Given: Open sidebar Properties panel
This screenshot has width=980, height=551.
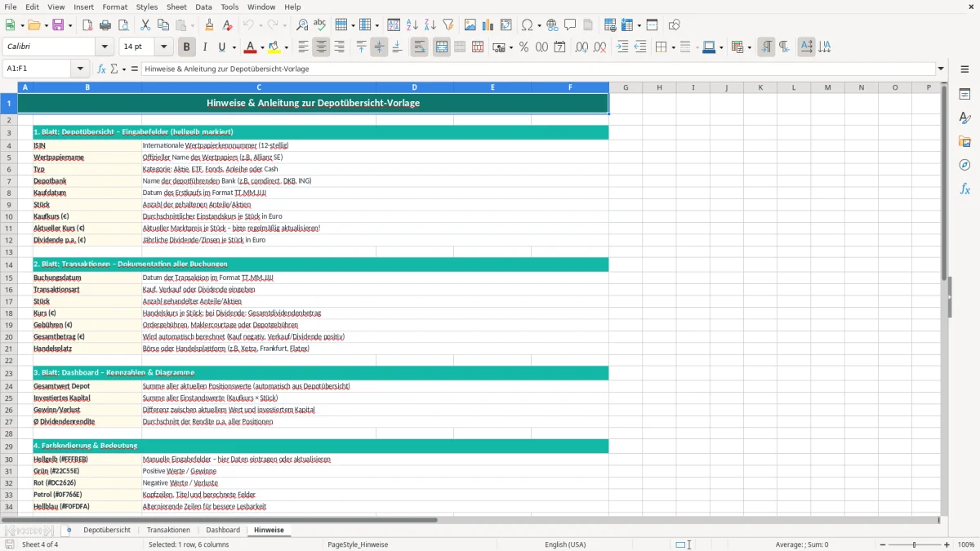Looking at the screenshot, I should click(x=964, y=94).
